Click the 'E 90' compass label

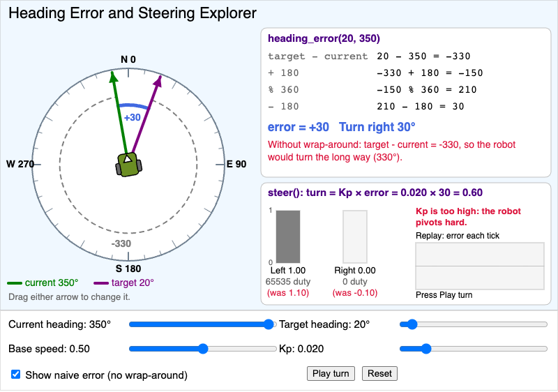click(x=236, y=164)
